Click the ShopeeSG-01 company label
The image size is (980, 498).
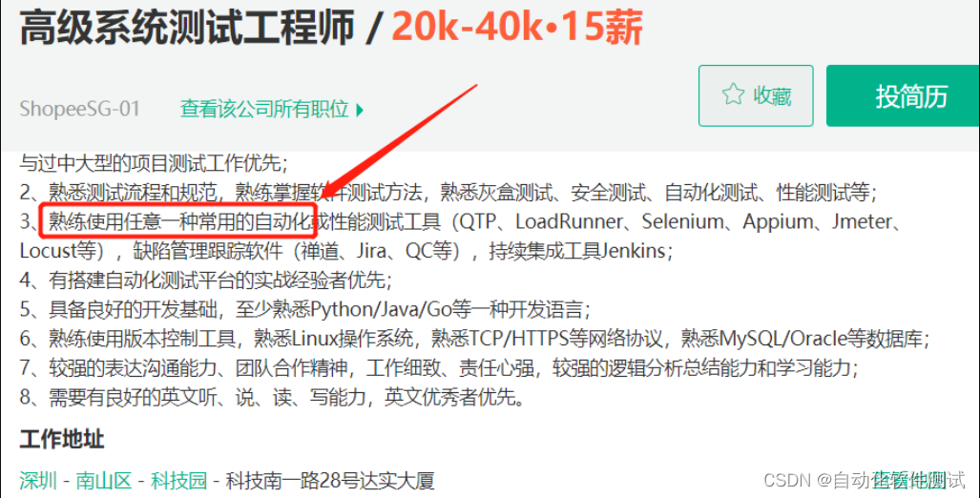79,109
